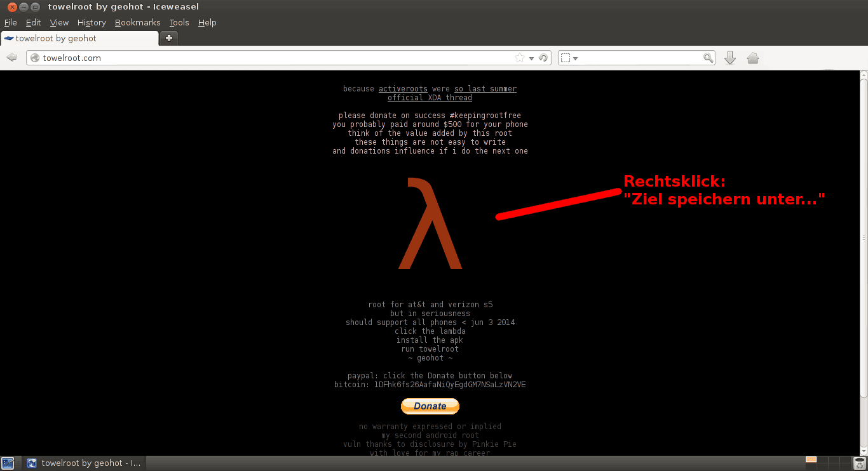
Task: Bookmark this page with the star
Action: (x=520, y=58)
